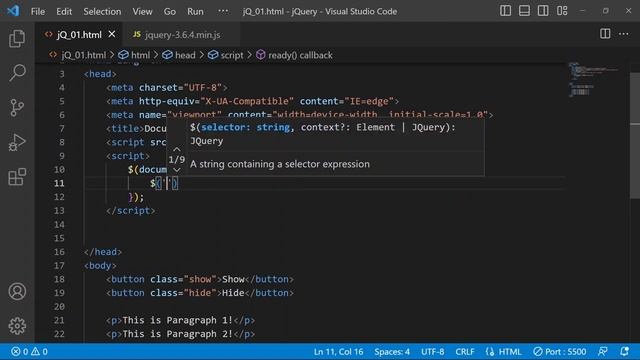The height and width of the screenshot is (360, 640).
Task: Click the Show button code line
Action: 200,279
